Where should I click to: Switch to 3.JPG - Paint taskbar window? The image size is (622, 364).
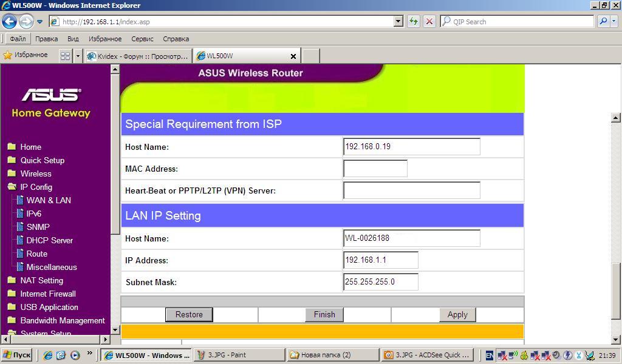[x=239, y=355]
